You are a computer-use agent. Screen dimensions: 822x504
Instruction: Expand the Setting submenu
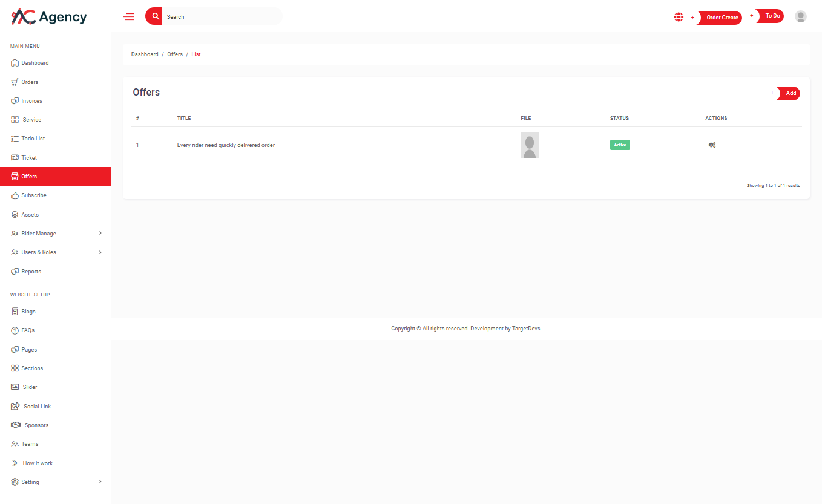point(100,482)
